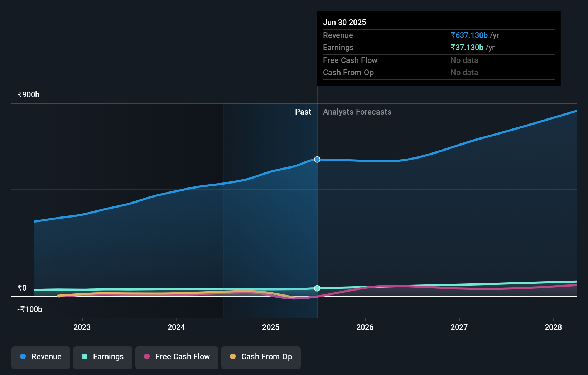Viewport: 588px width, 375px height.
Task: Click the pink Free Cash Flow dot icon
Action: pyautogui.click(x=147, y=356)
